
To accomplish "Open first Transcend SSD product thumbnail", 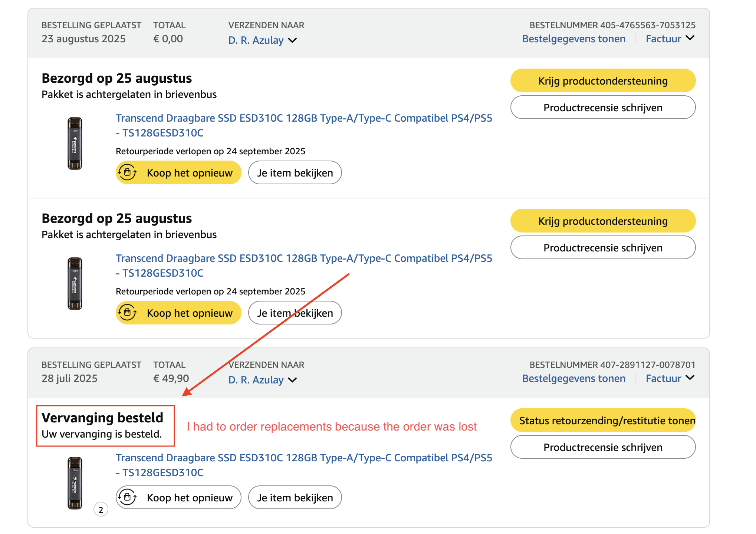I will (75, 144).
